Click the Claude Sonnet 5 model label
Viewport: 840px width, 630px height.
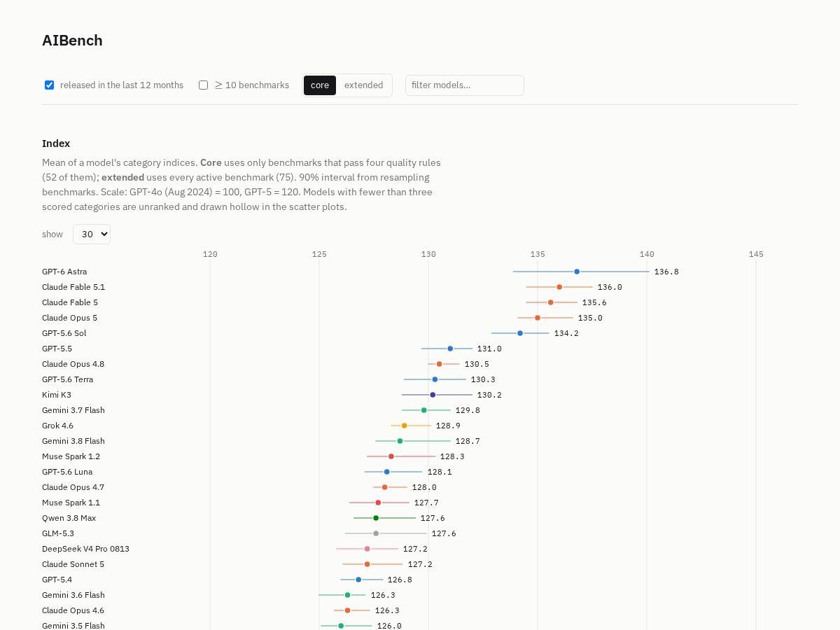point(73,564)
